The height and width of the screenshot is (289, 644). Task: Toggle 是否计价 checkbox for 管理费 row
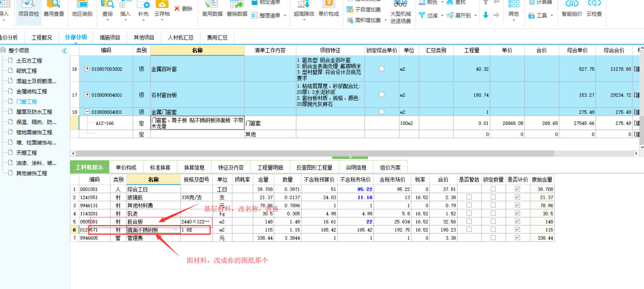(x=517, y=237)
